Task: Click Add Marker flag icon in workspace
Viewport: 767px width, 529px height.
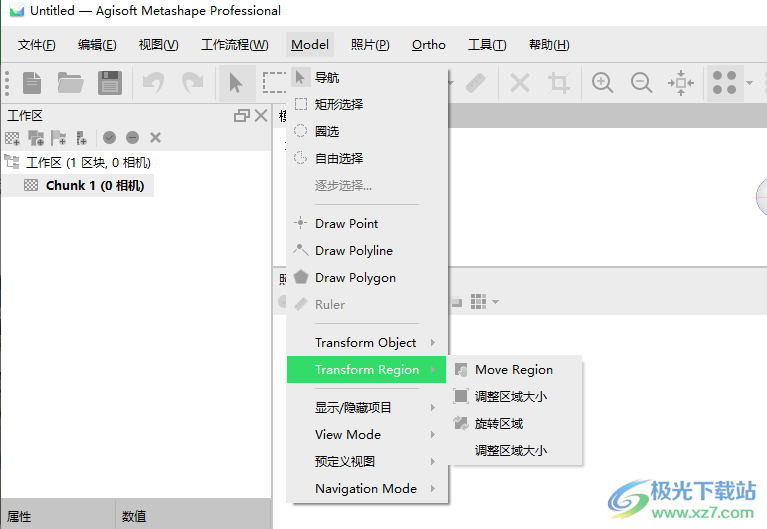Action: click(x=59, y=138)
